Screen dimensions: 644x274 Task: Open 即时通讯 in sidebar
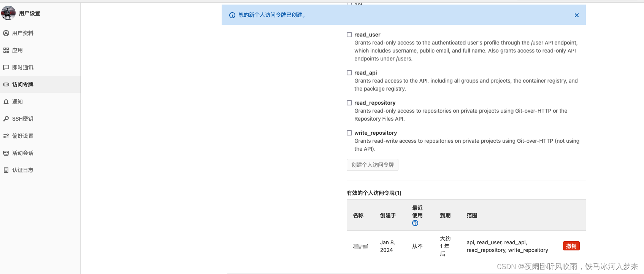40,67
